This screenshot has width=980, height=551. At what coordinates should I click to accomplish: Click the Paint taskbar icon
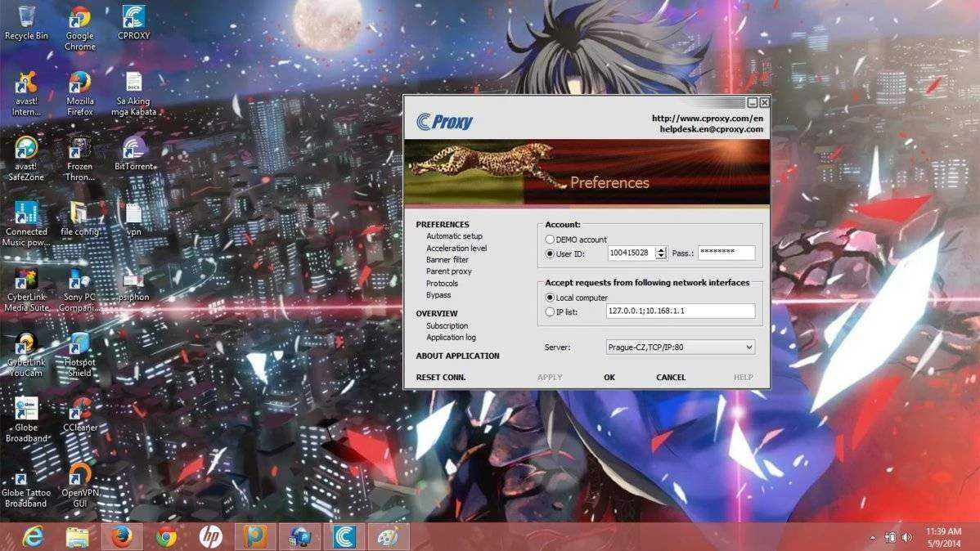pyautogui.click(x=388, y=536)
